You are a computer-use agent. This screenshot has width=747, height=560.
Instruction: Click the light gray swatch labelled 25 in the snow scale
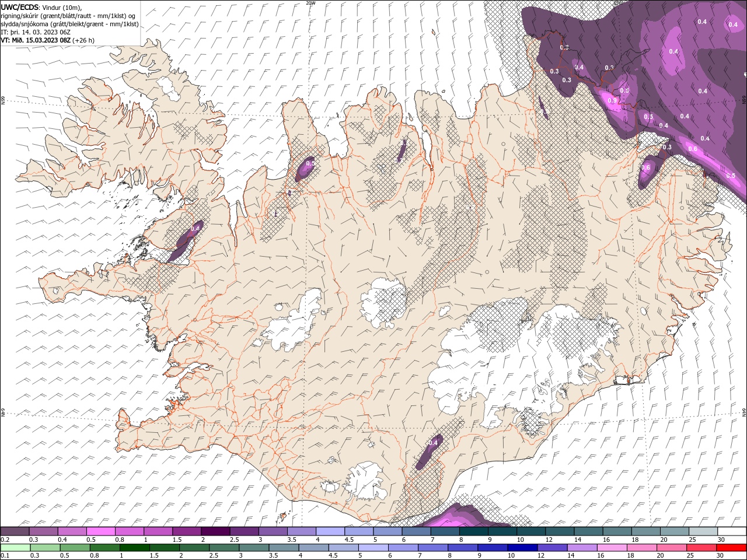coord(703,531)
